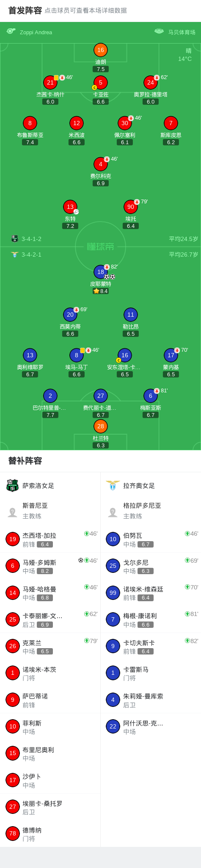Tap 埃托 number 90 substituted player
The height and width of the screenshot is (868, 201).
click(x=130, y=207)
